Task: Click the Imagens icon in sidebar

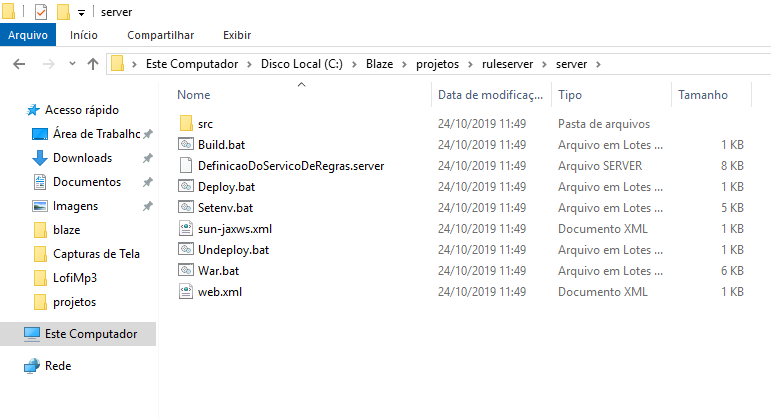Action: [40, 206]
